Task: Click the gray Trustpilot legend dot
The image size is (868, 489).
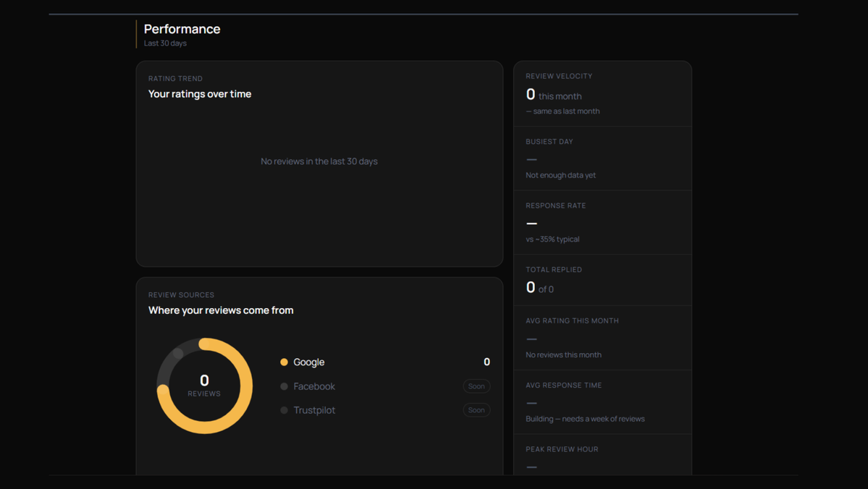Action: click(284, 410)
